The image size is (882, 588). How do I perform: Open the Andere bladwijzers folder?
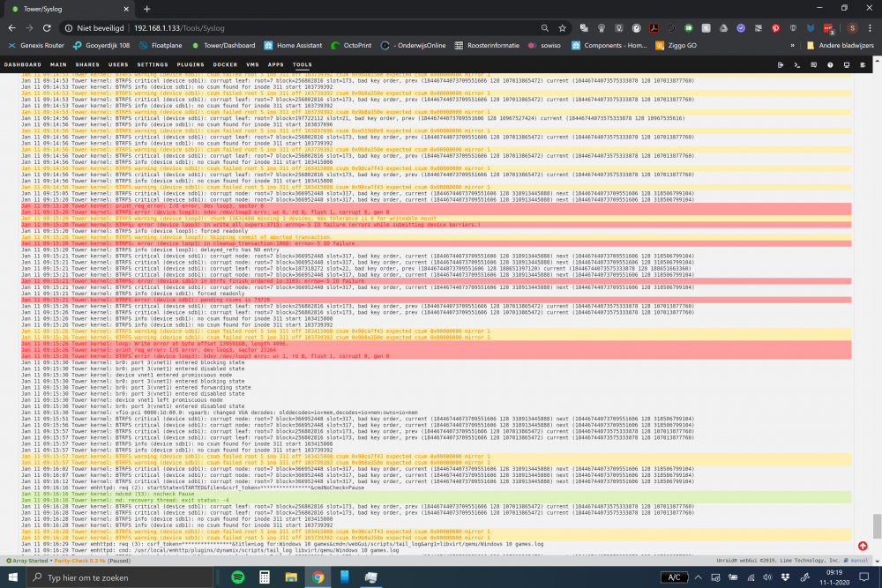point(840,46)
